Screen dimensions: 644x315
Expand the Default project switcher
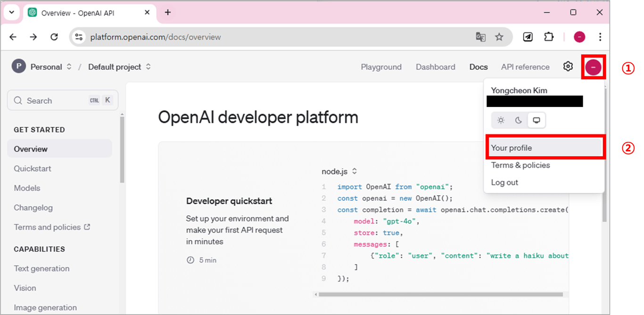click(x=148, y=66)
